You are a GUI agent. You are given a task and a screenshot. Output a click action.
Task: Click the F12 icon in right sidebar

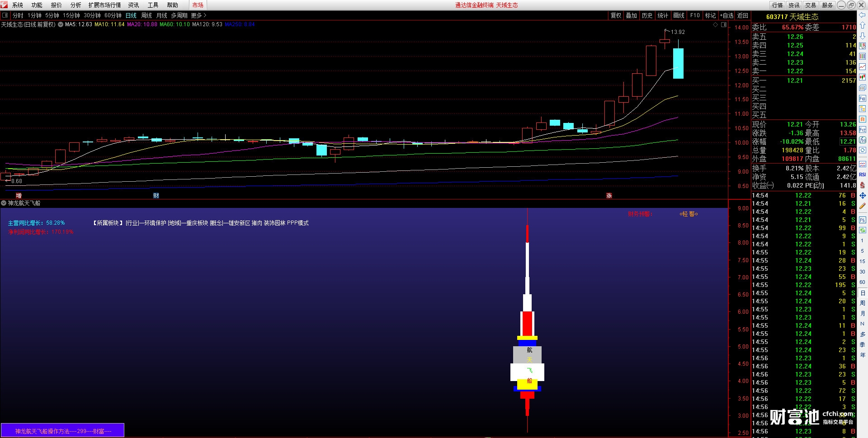863,129
